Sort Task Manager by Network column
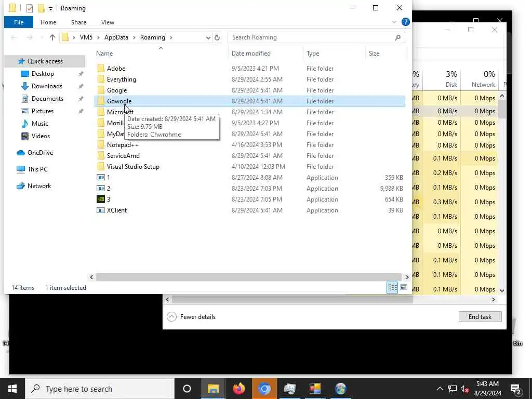The width and height of the screenshot is (532, 399). point(479,79)
